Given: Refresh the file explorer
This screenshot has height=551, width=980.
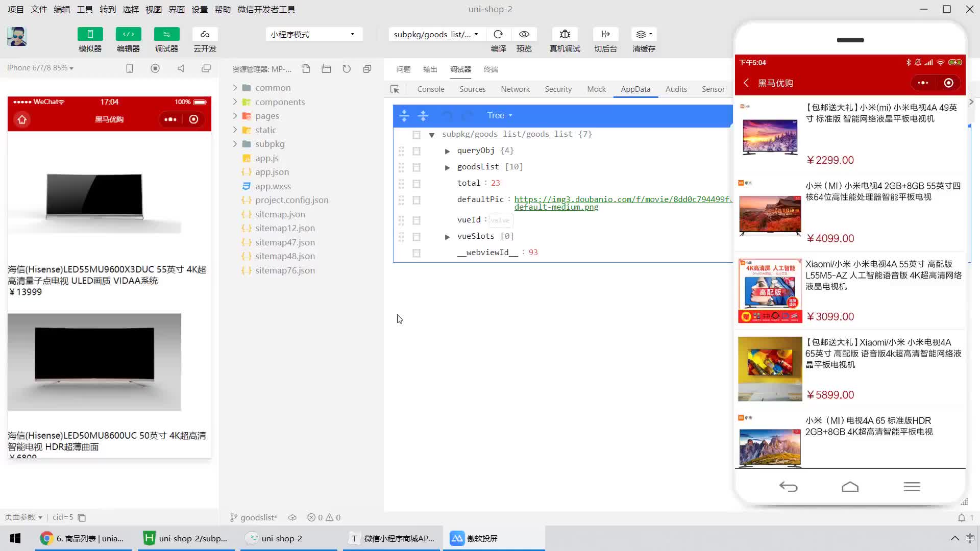Looking at the screenshot, I should coord(347,69).
